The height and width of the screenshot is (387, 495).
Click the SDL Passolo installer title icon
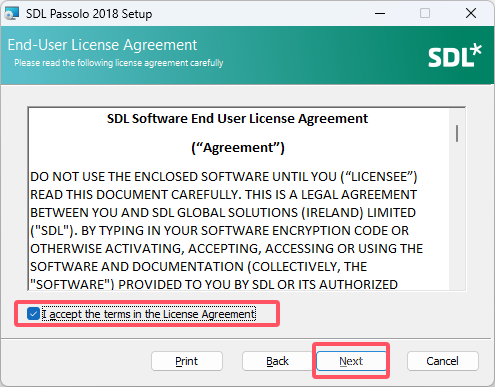(x=12, y=14)
